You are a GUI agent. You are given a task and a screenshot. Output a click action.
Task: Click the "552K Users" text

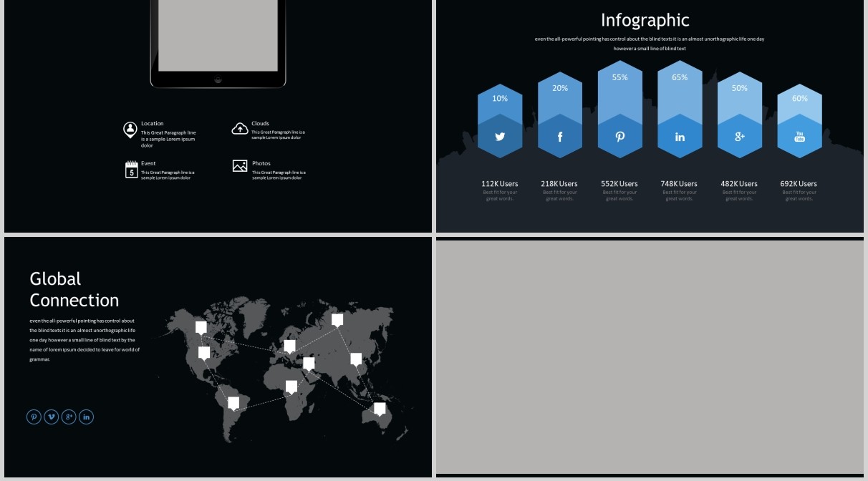pyautogui.click(x=619, y=184)
